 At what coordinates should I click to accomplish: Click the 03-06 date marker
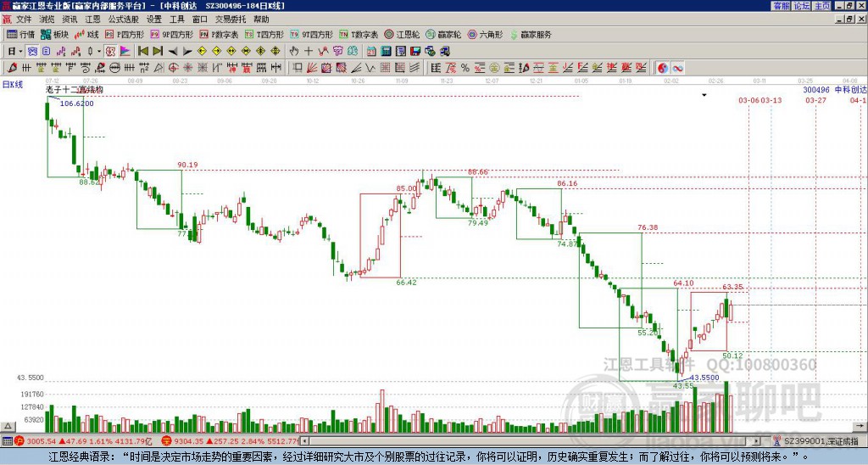coord(749,100)
